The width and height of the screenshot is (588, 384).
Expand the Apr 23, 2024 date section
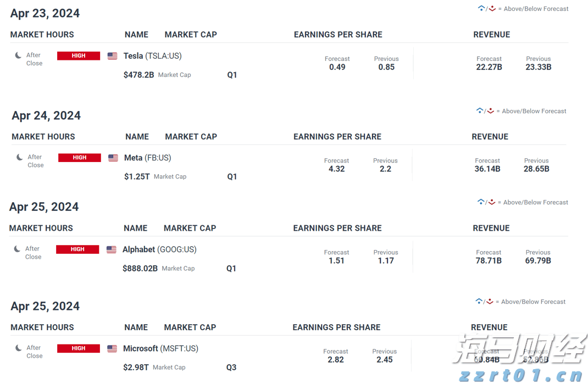(45, 13)
